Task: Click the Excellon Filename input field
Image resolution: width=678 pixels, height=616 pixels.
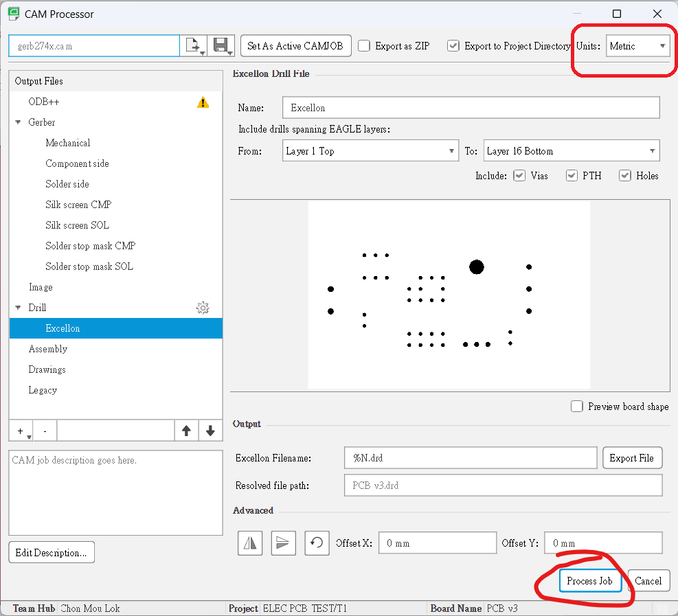Action: (x=470, y=458)
